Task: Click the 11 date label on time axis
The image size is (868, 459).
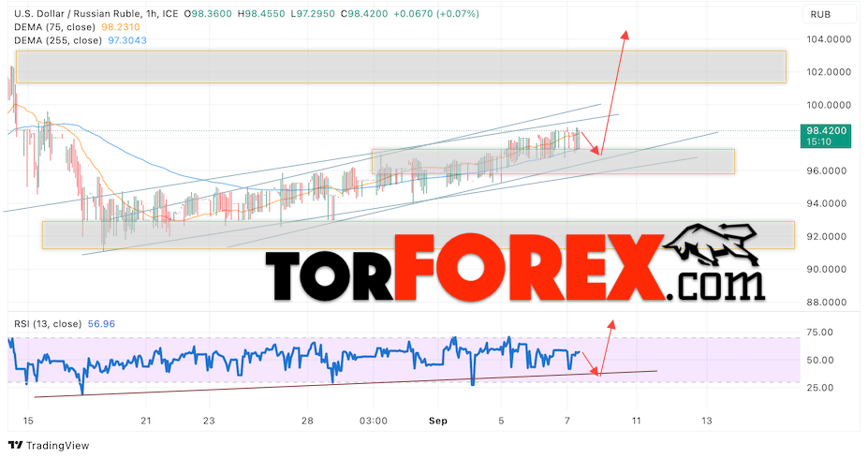Action: (636, 421)
